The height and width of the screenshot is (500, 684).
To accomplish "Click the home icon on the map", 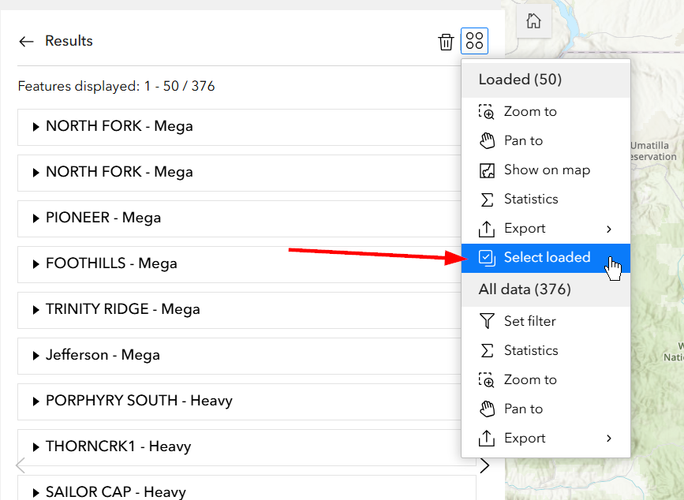I will pos(534,21).
